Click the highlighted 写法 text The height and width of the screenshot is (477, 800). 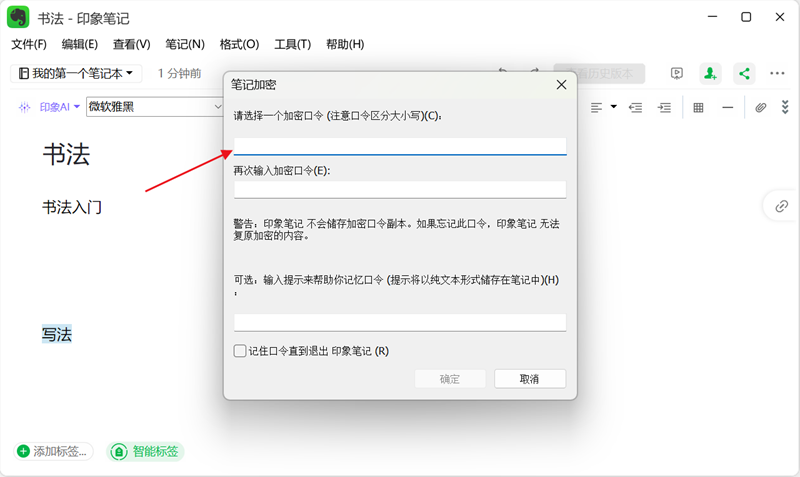pos(57,335)
